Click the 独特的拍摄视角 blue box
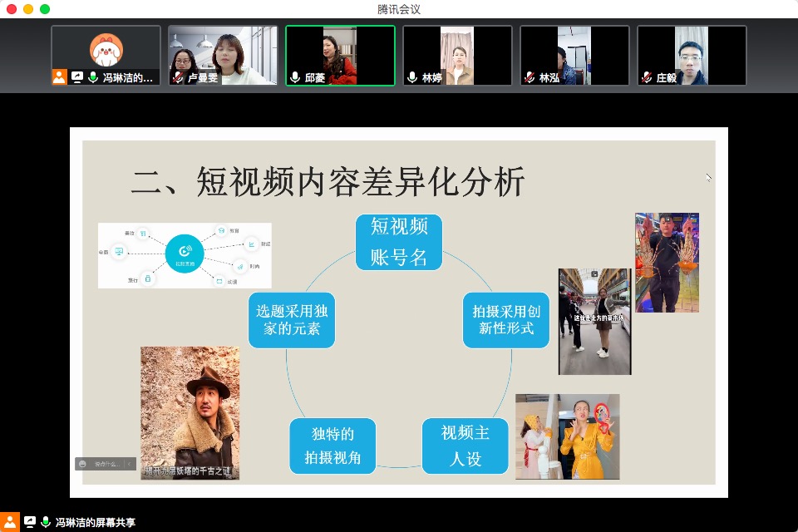 point(332,445)
